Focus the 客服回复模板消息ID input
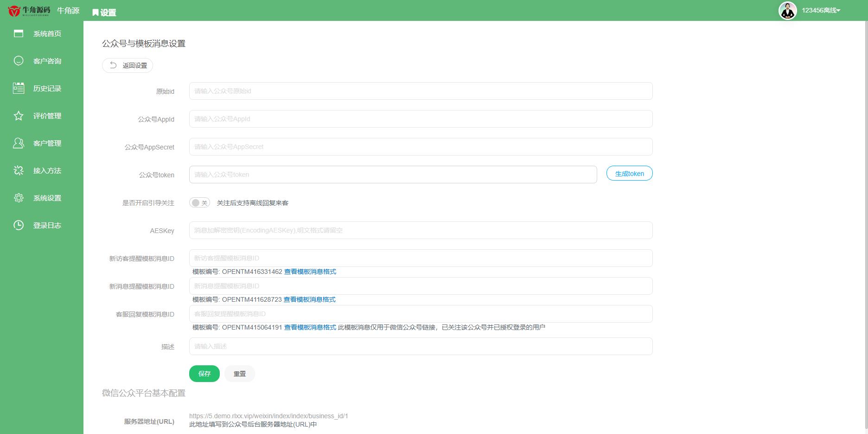The height and width of the screenshot is (434, 868). click(421, 314)
